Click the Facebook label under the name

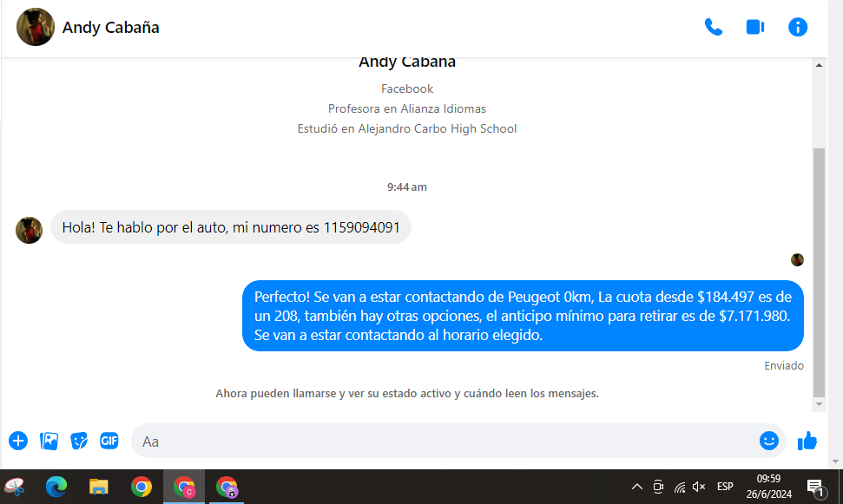pyautogui.click(x=407, y=89)
